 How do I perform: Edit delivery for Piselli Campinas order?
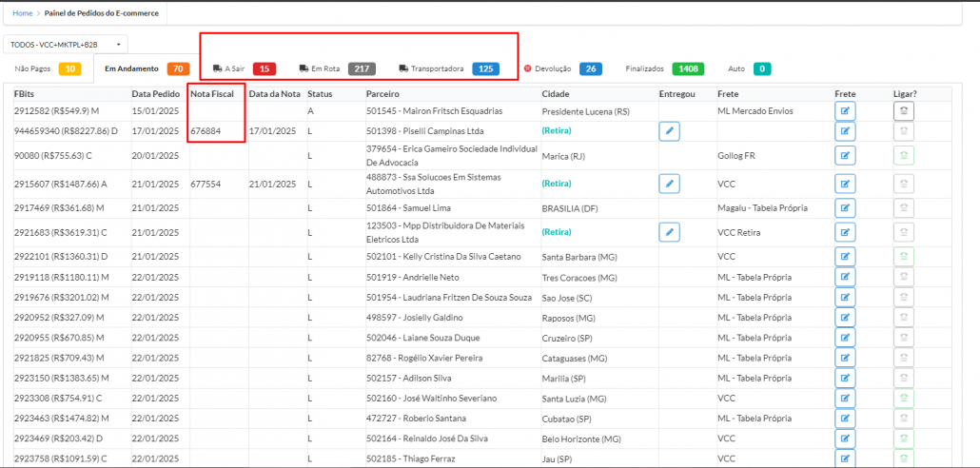coord(669,131)
